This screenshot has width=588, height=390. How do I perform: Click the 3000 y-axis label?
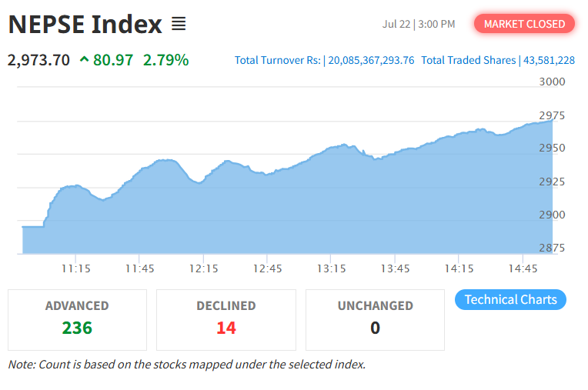pyautogui.click(x=552, y=82)
